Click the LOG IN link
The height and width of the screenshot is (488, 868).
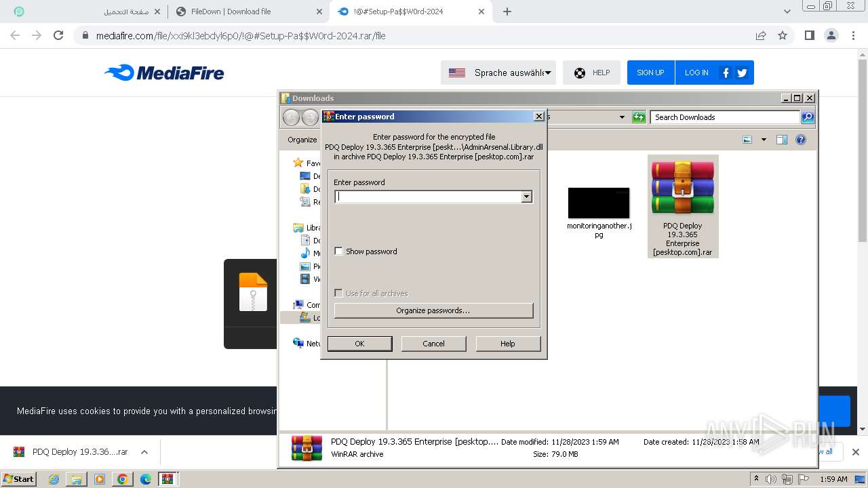pos(696,73)
